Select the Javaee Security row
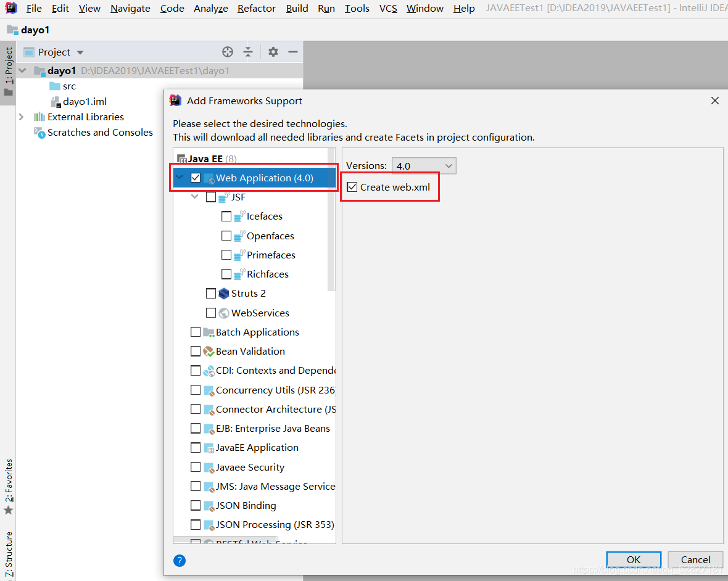This screenshot has width=728, height=581. pos(254,468)
